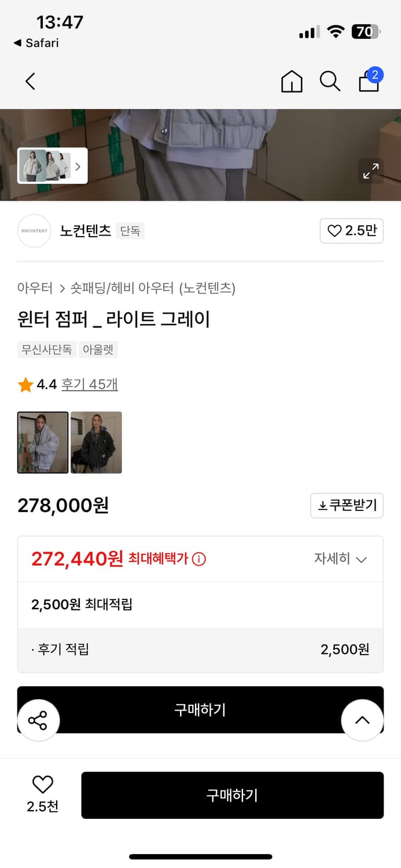Tap the 무신사단독 tag
This screenshot has height=868, width=401.
[46, 350]
